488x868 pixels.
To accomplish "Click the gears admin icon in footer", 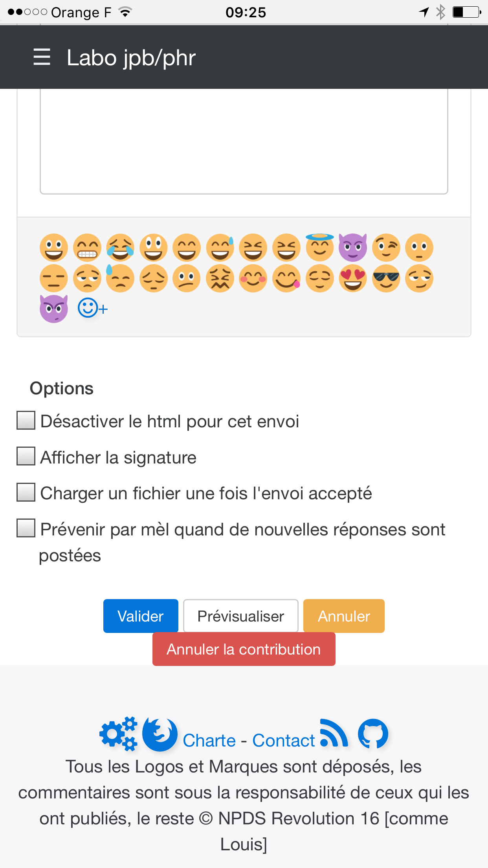I will pos(118,734).
